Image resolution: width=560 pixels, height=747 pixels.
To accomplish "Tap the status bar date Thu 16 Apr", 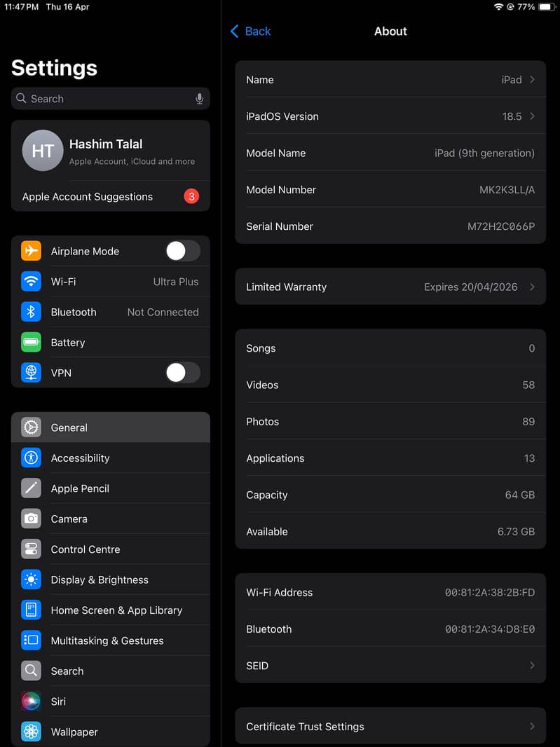I will pyautogui.click(x=68, y=7).
